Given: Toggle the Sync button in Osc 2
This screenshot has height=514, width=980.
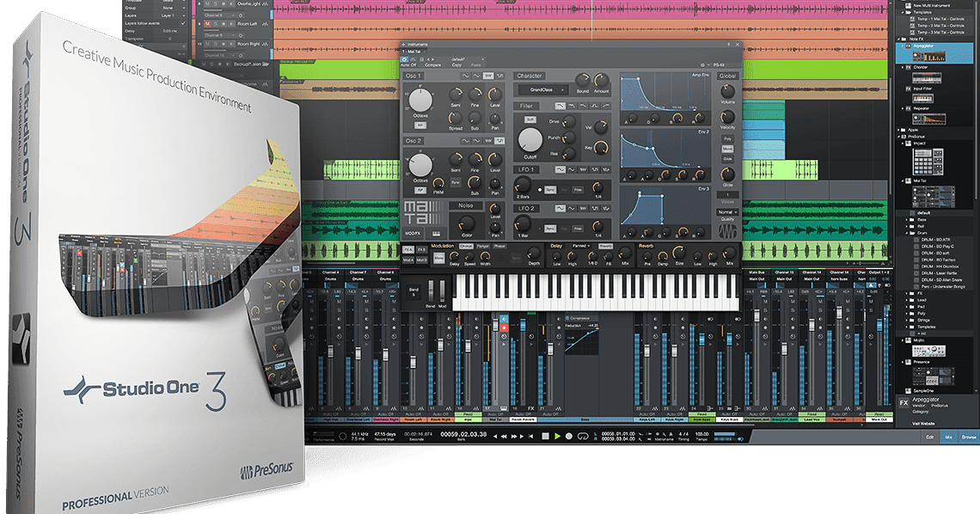Looking at the screenshot, I should tap(456, 183).
